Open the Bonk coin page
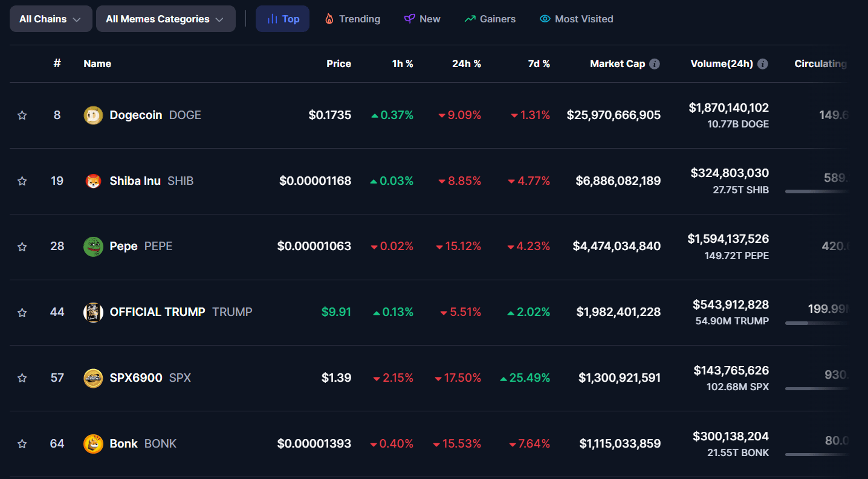The width and height of the screenshot is (868, 479). pos(123,444)
